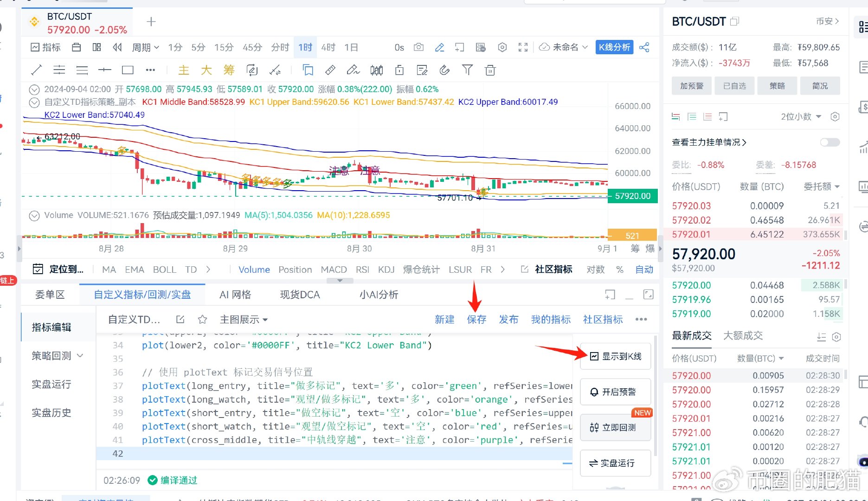Image resolution: width=868 pixels, height=501 pixels.
Task: Open the MACD sub indicator
Action: [x=334, y=270]
